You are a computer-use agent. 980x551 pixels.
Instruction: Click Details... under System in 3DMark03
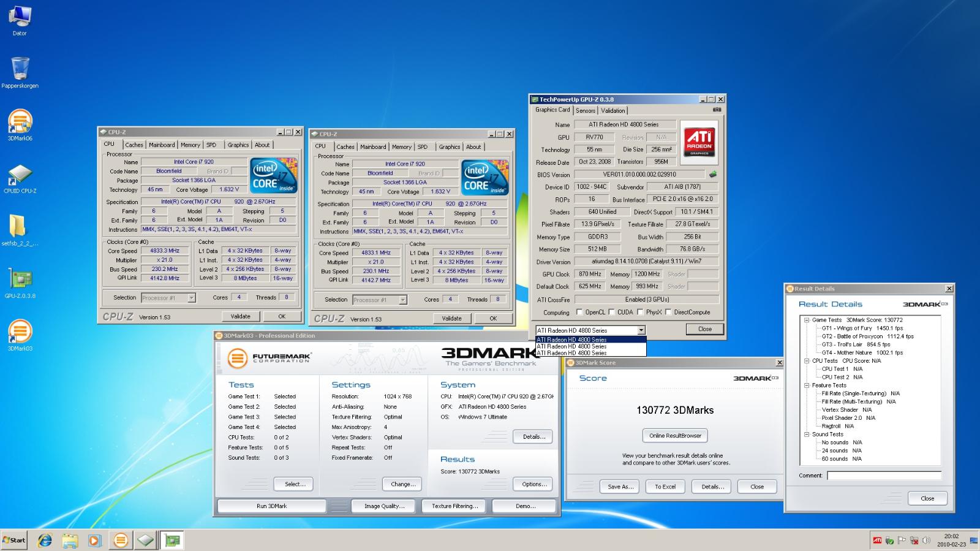pos(534,437)
